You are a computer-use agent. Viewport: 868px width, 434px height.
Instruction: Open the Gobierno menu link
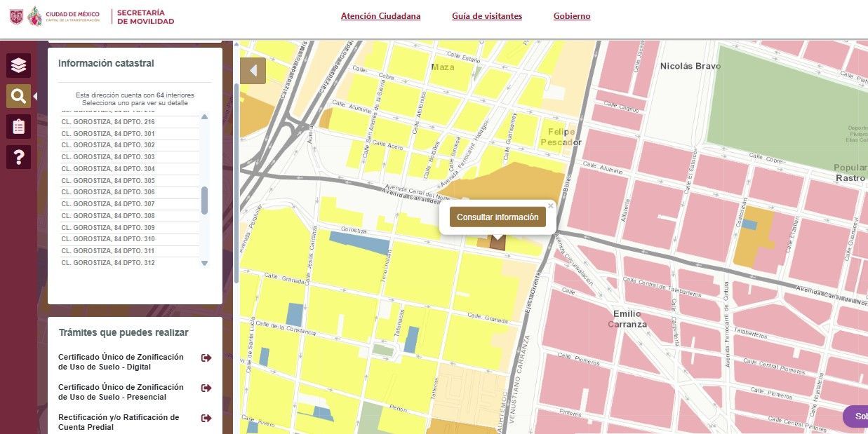(x=571, y=16)
